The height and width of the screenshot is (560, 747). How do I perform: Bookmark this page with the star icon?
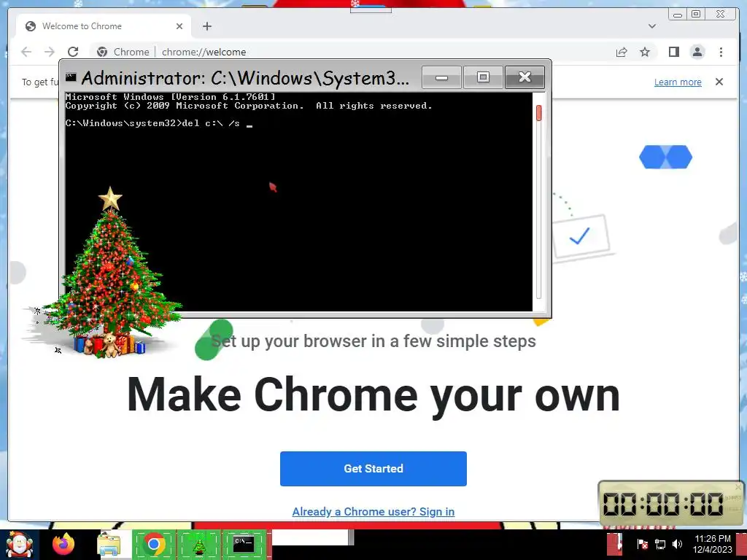coord(645,52)
